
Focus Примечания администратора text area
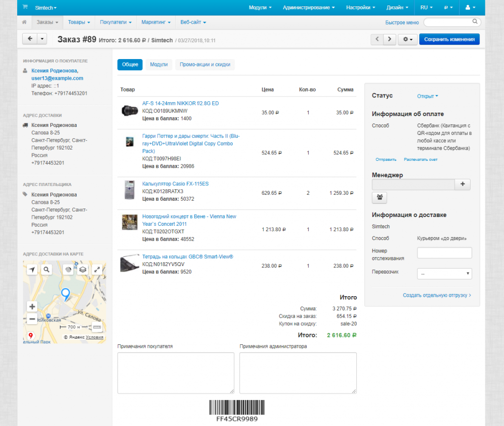point(298,373)
